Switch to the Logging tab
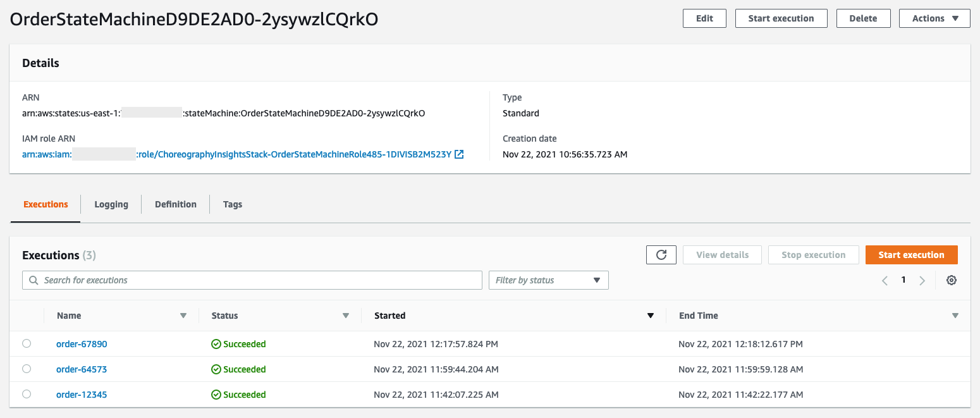The height and width of the screenshot is (418, 980). [111, 204]
